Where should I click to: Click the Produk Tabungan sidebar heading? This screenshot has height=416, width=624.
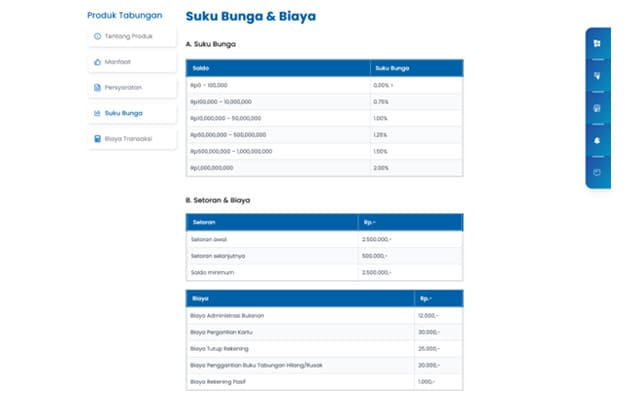pos(123,15)
